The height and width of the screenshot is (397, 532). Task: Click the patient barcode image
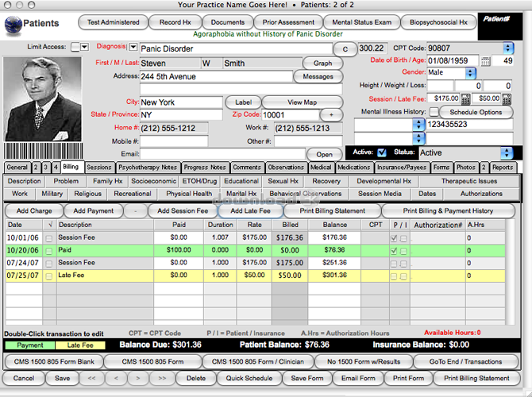click(43, 151)
